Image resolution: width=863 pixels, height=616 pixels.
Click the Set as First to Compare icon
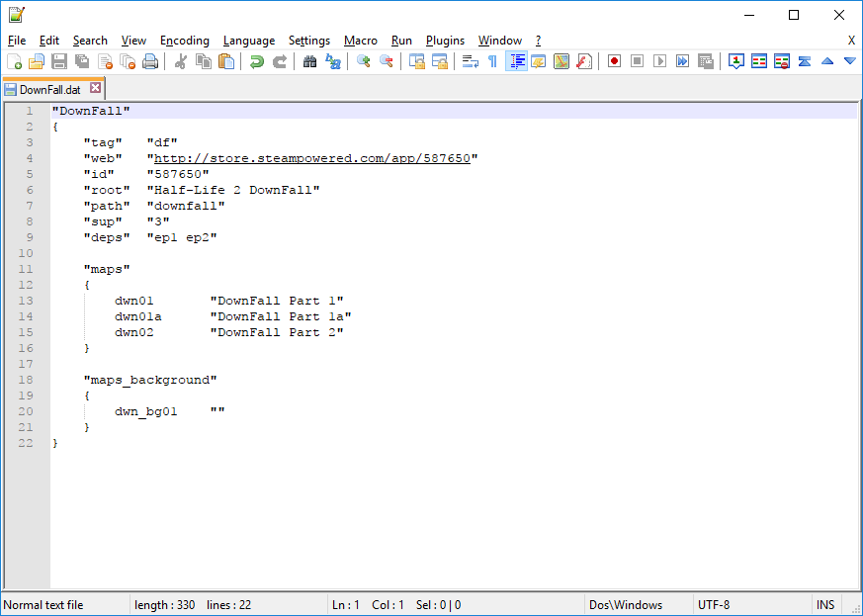coord(735,61)
